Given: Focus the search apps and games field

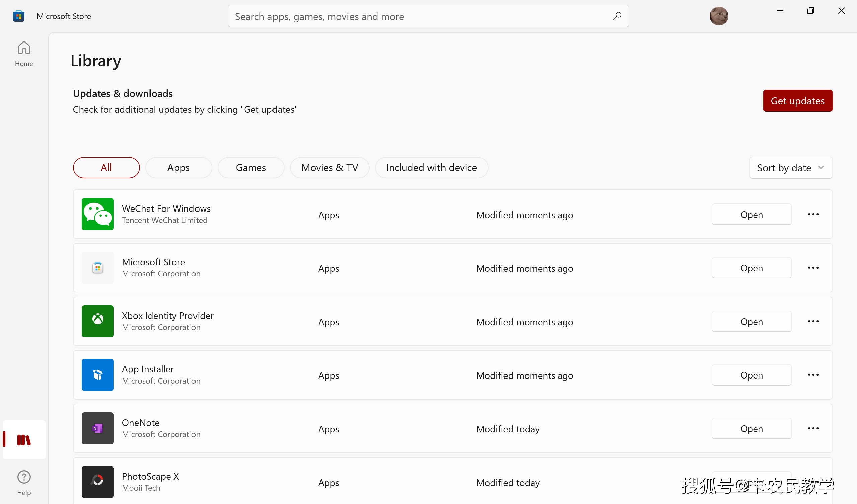Looking at the screenshot, I should pos(428,16).
